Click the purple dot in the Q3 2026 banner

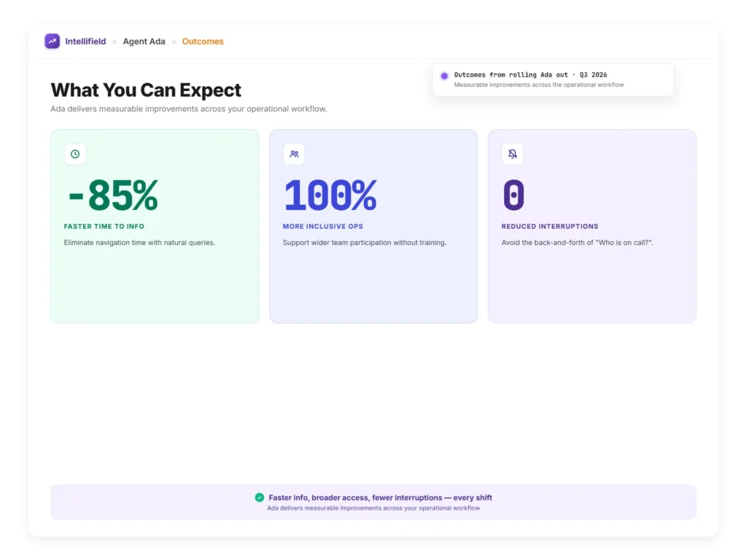click(x=444, y=76)
